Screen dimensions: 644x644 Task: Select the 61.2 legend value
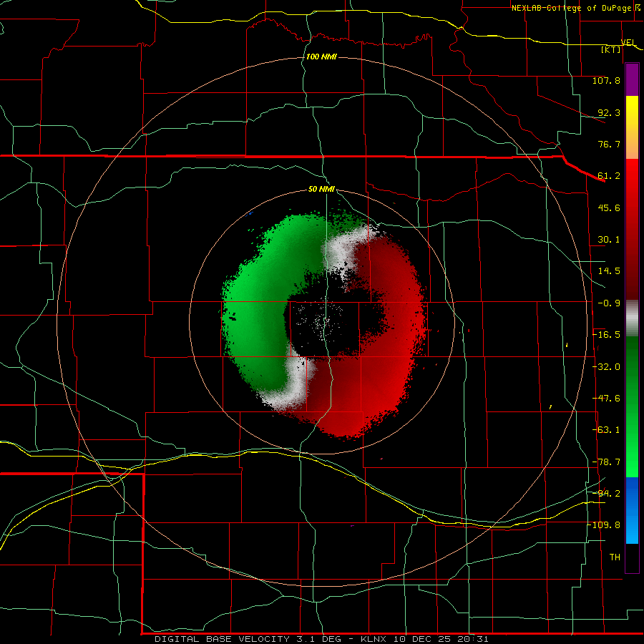tap(609, 176)
